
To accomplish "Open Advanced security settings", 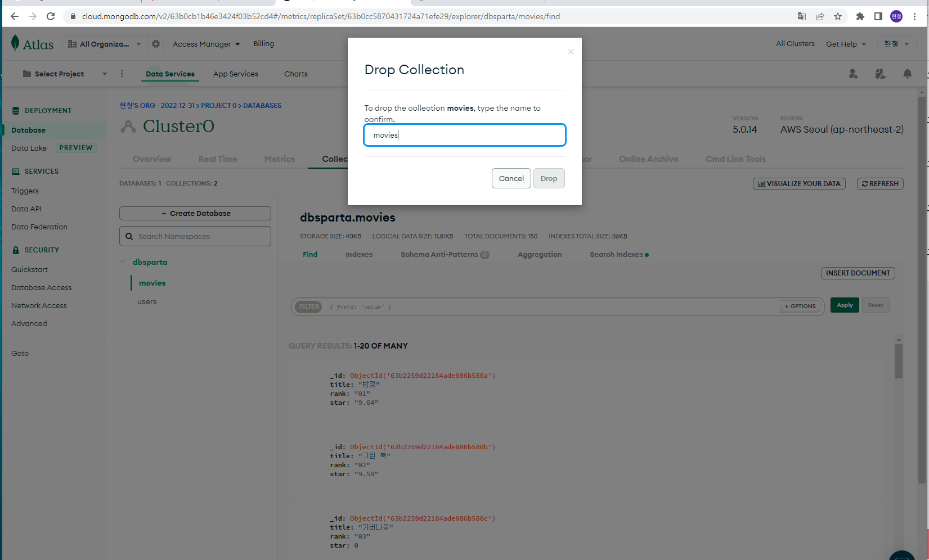I will click(x=29, y=323).
